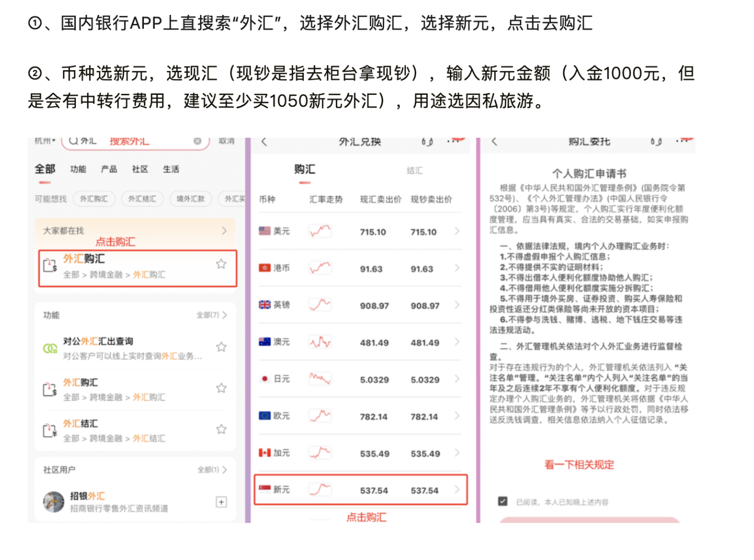Tap the headset support icon on 购汇委托 screen
754x560 pixels.
pos(656,142)
